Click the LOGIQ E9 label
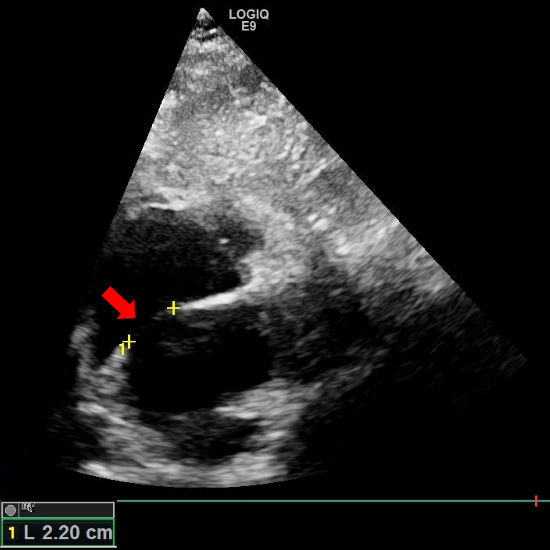The height and width of the screenshot is (550, 550). tap(249, 20)
